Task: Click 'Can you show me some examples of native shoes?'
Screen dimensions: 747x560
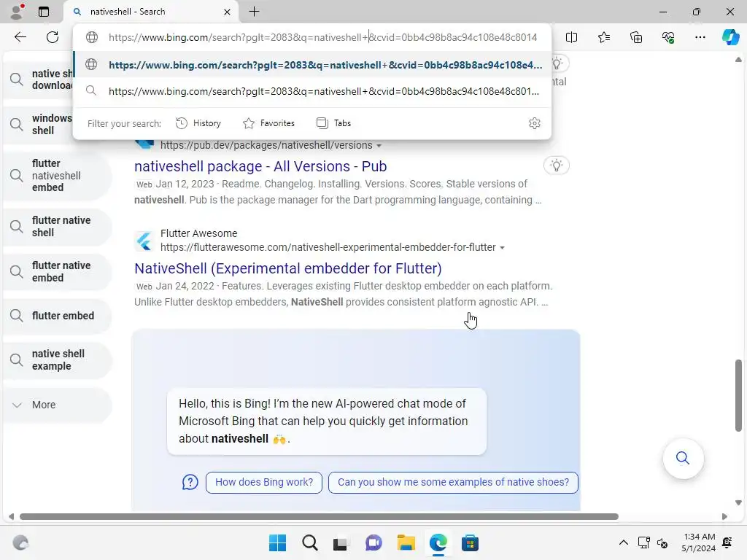Action: [x=453, y=483]
